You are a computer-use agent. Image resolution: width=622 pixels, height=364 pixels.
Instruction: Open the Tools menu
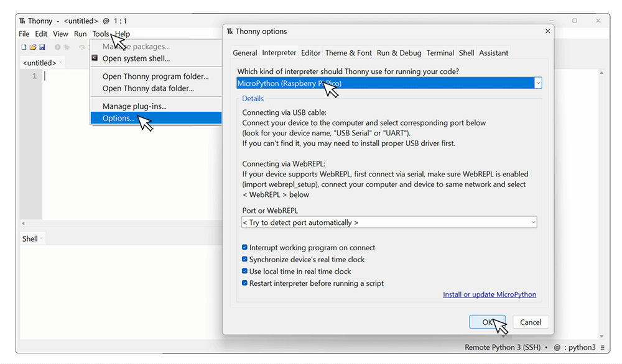[x=101, y=34]
